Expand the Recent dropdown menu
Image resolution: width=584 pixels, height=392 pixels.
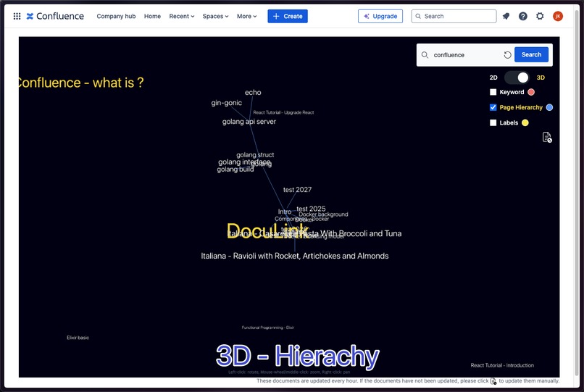click(182, 16)
